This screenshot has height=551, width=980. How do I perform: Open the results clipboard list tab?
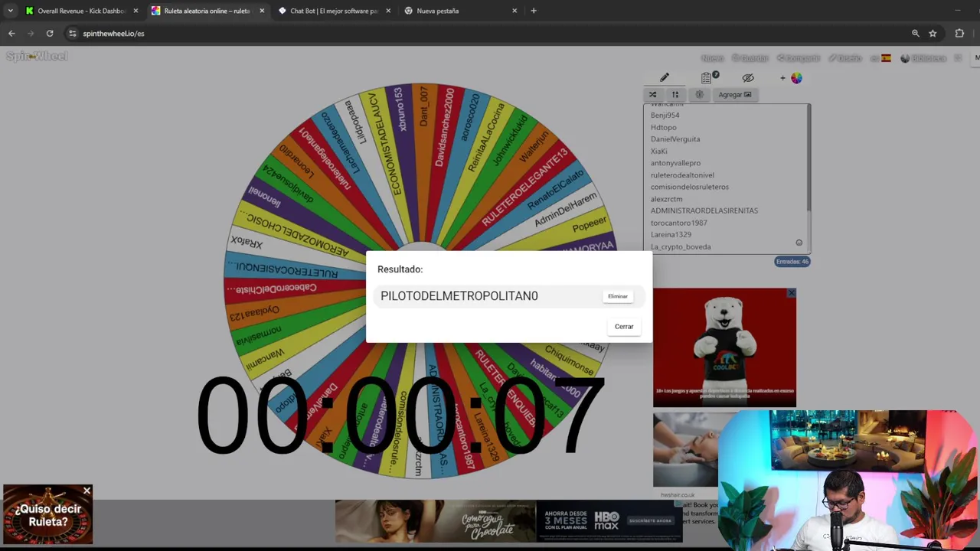[x=707, y=77]
